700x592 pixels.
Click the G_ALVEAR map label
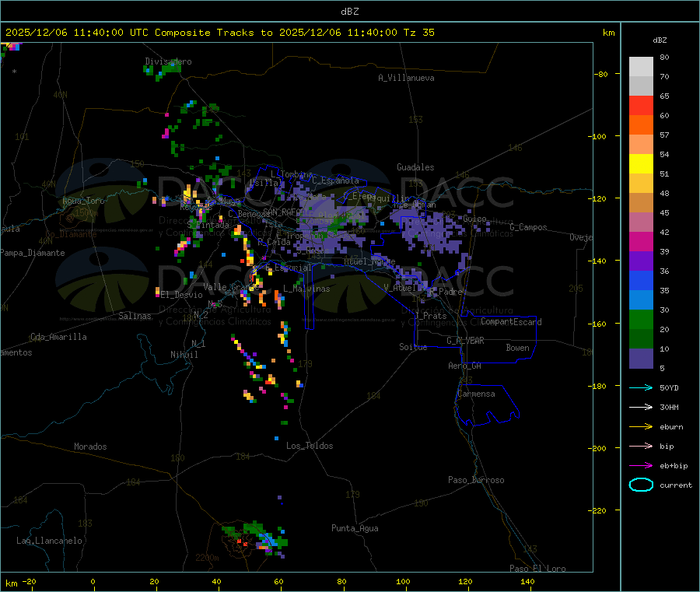tap(465, 341)
